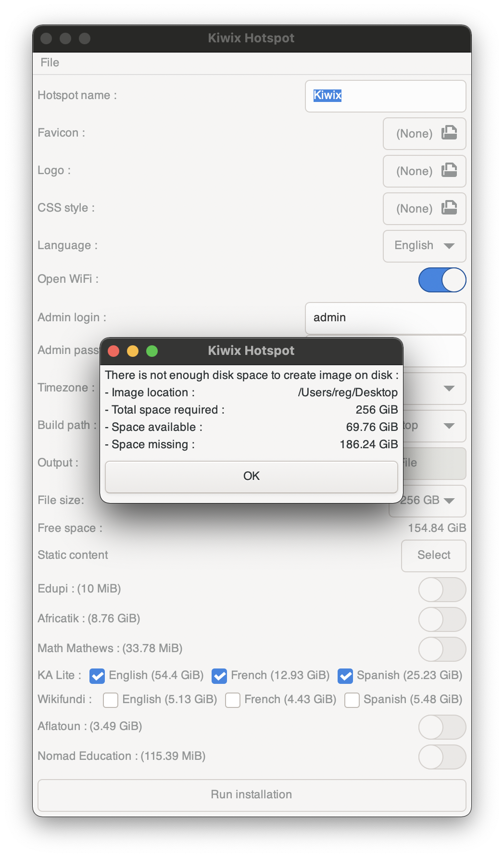Image resolution: width=504 pixels, height=857 pixels.
Task: Close the disk space dialog with red button
Action: point(113,351)
